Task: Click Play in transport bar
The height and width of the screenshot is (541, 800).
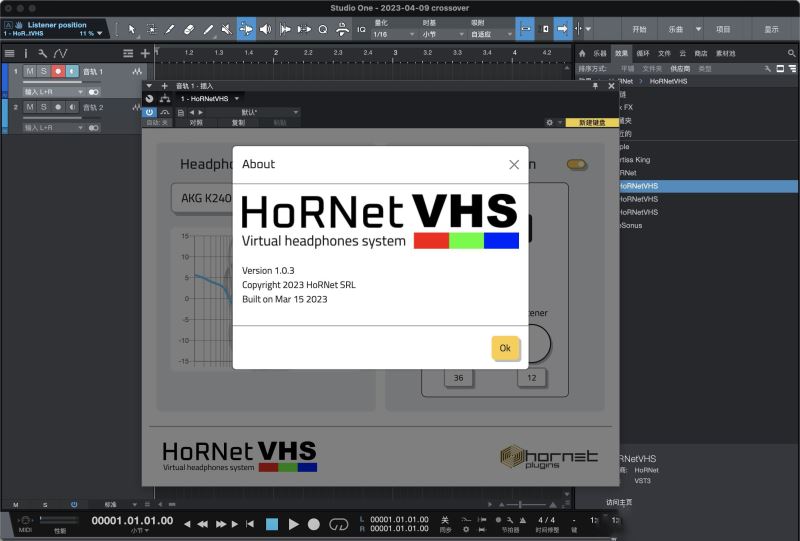Action: coord(293,524)
